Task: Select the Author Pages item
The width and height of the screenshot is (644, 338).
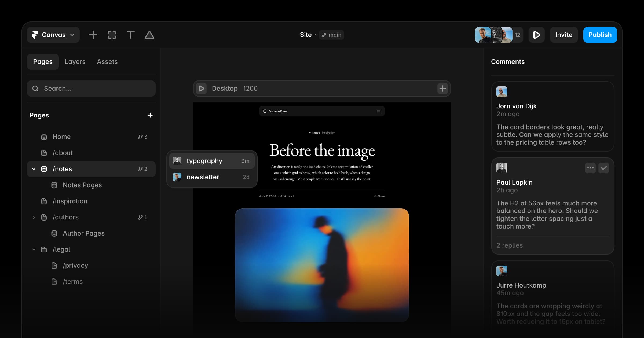Action: coord(91,233)
